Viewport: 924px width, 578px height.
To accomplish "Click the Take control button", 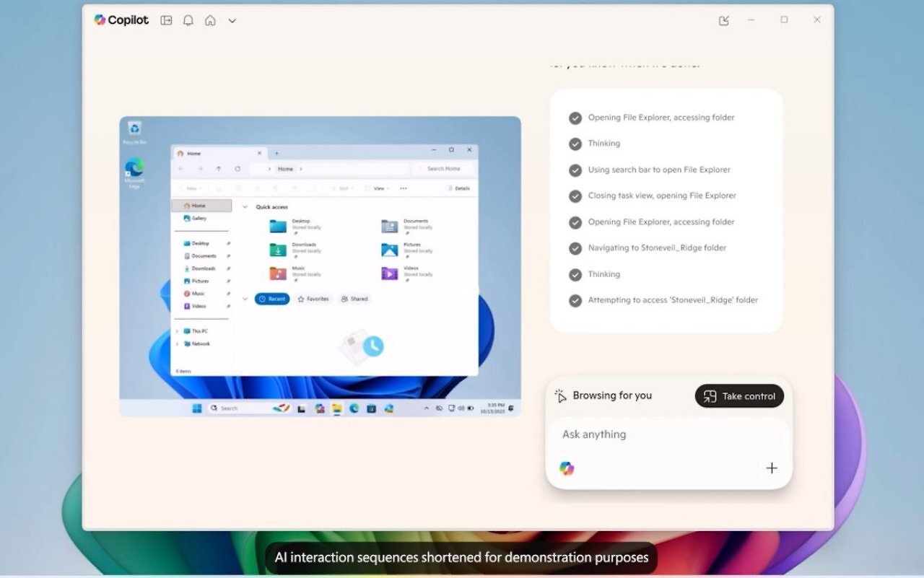I will [x=739, y=396].
